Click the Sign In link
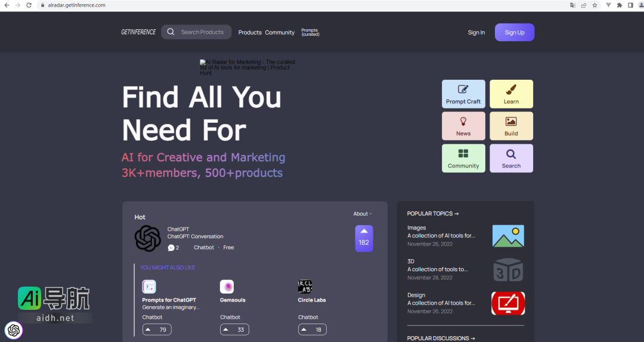Image resolution: width=644 pixels, height=342 pixels. click(x=476, y=32)
